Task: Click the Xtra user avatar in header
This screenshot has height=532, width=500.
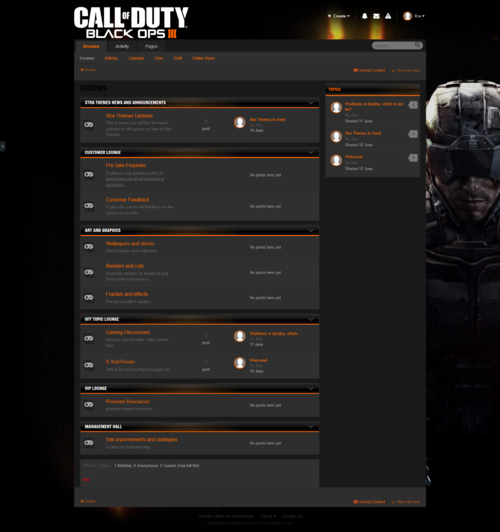Action: point(407,16)
